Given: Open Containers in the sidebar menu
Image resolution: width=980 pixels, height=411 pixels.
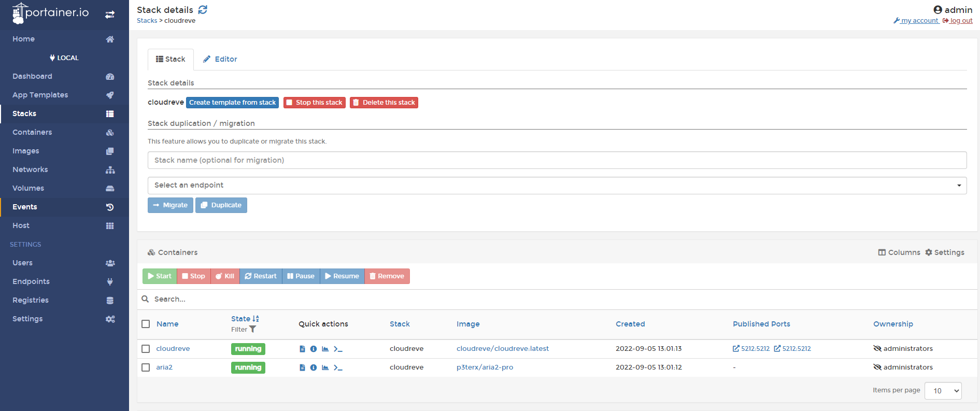Looking at the screenshot, I should [x=32, y=132].
